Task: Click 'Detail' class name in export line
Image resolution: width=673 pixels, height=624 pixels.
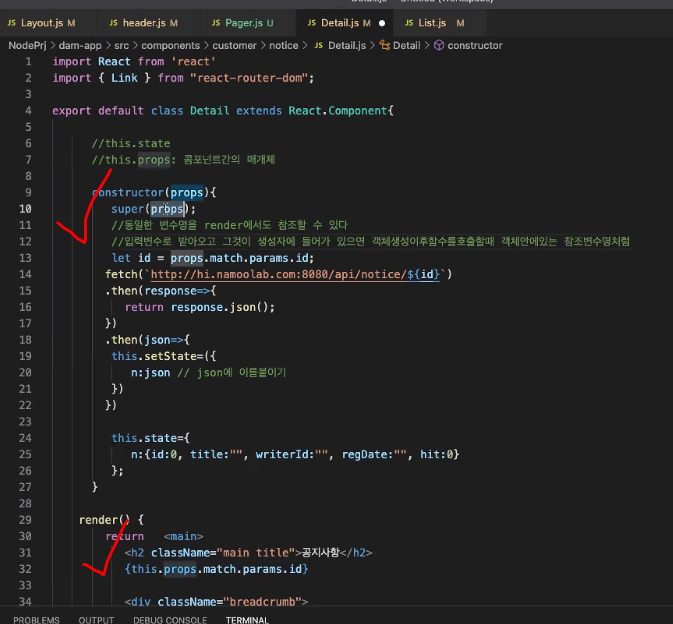Action: tap(209, 111)
